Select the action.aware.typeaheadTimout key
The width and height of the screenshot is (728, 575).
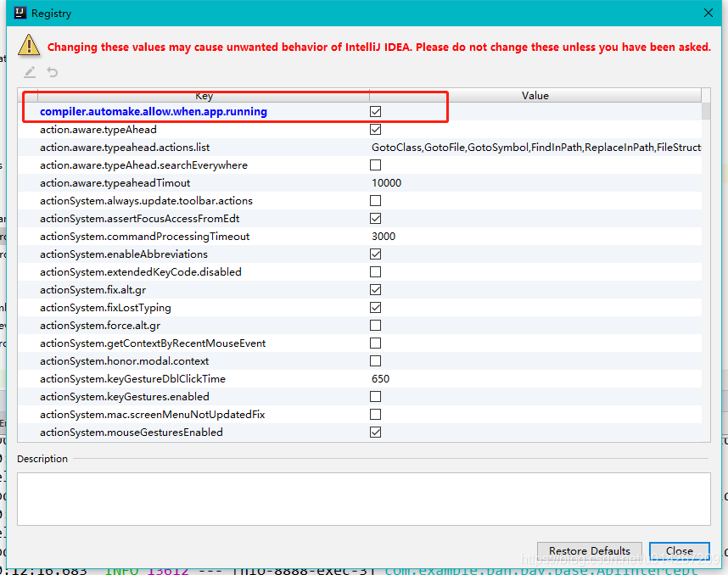click(x=115, y=183)
